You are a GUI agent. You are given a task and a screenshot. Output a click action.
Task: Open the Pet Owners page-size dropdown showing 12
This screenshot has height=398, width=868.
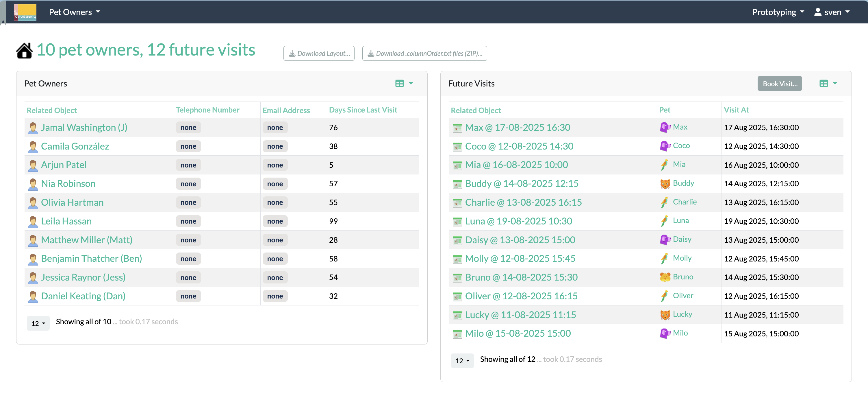click(38, 323)
